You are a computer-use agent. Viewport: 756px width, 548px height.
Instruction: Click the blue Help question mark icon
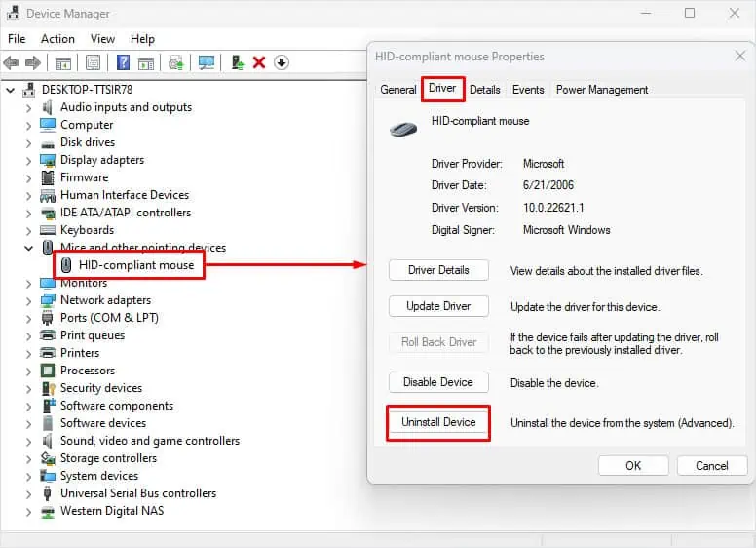pyautogui.click(x=124, y=62)
